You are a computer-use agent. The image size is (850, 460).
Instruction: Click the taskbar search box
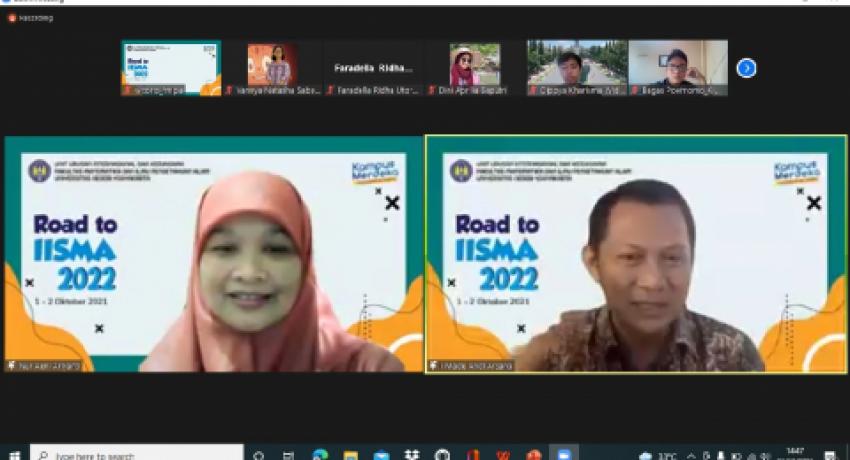137,453
